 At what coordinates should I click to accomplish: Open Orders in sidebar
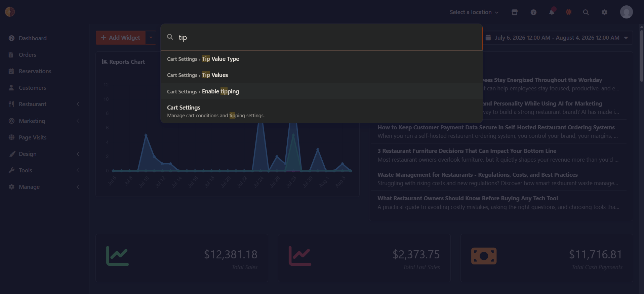44,55
